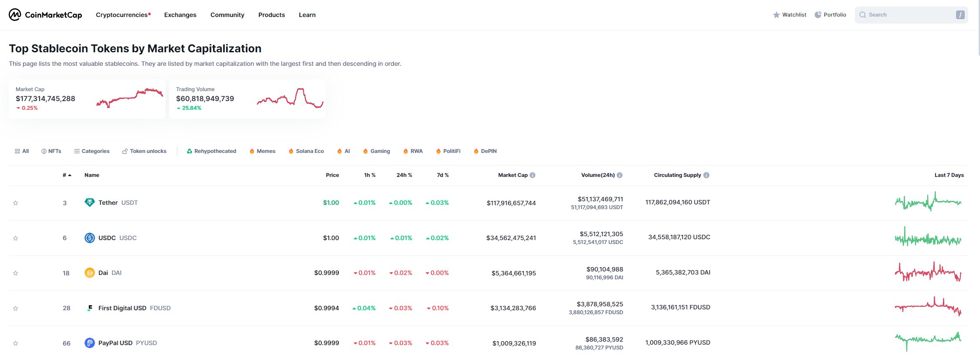Click the Circulating Supply info icon

click(x=706, y=175)
